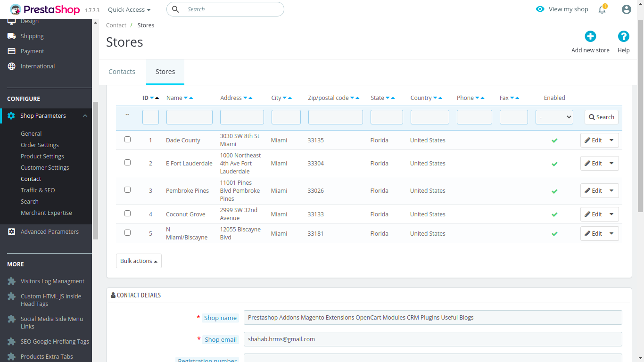The width and height of the screenshot is (644, 362).
Task: Edit the E Fort Lauderdale store
Action: 594,163
